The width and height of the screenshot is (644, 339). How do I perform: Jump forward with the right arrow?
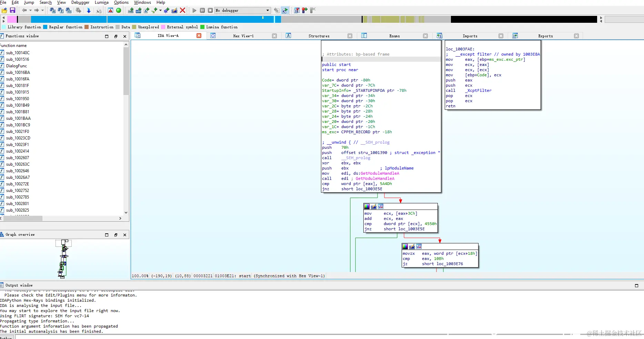pos(37,10)
